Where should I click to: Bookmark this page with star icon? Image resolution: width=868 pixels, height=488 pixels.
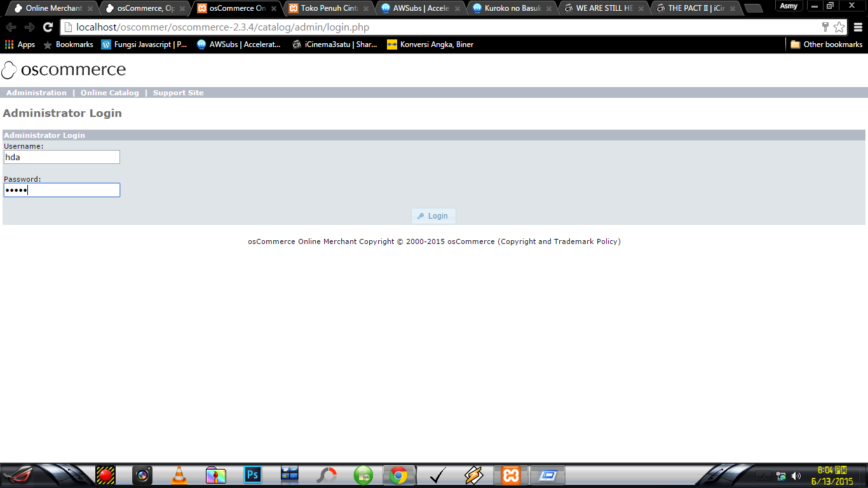839,27
